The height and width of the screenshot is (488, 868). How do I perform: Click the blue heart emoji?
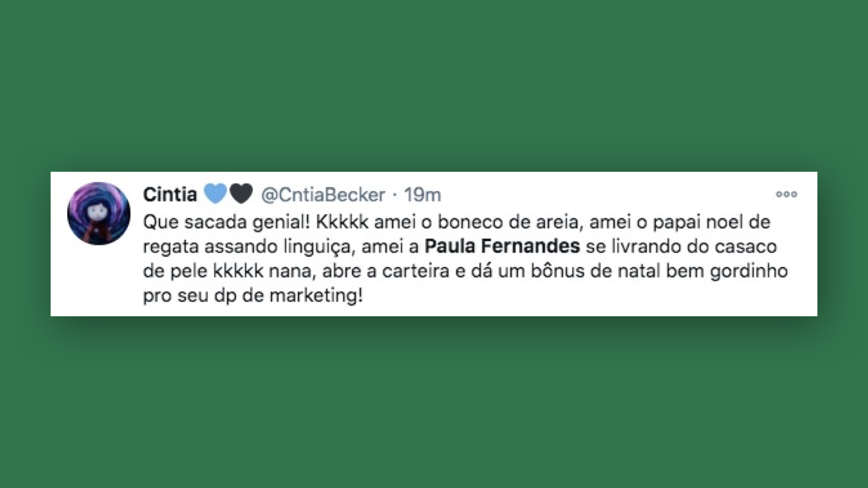click(x=215, y=194)
